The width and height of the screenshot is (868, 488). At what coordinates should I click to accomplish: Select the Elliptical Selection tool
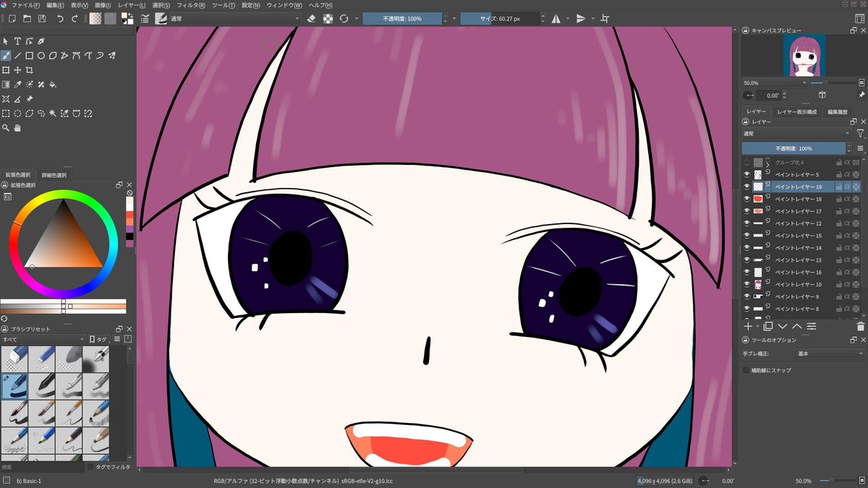click(x=17, y=114)
